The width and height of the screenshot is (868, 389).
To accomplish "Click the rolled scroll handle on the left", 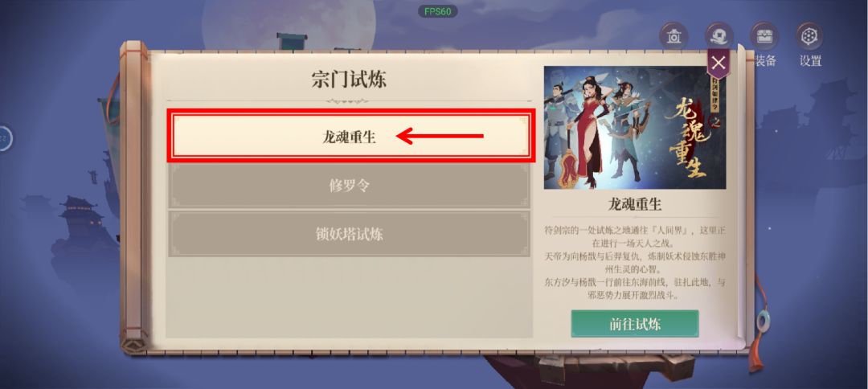I will 134,198.
